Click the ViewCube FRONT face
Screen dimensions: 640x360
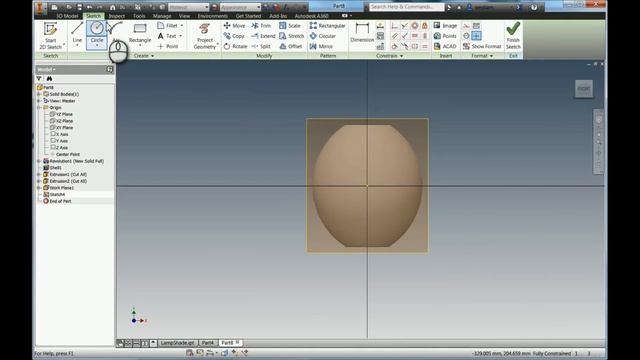[584, 89]
